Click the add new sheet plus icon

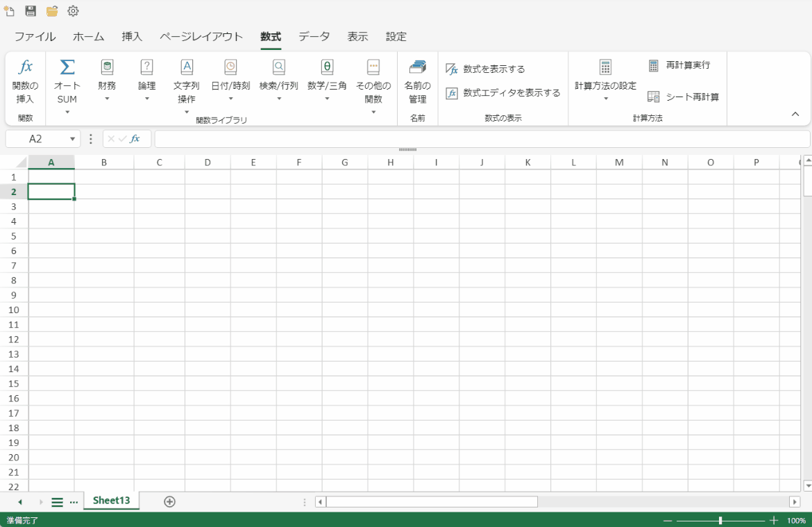(x=169, y=501)
